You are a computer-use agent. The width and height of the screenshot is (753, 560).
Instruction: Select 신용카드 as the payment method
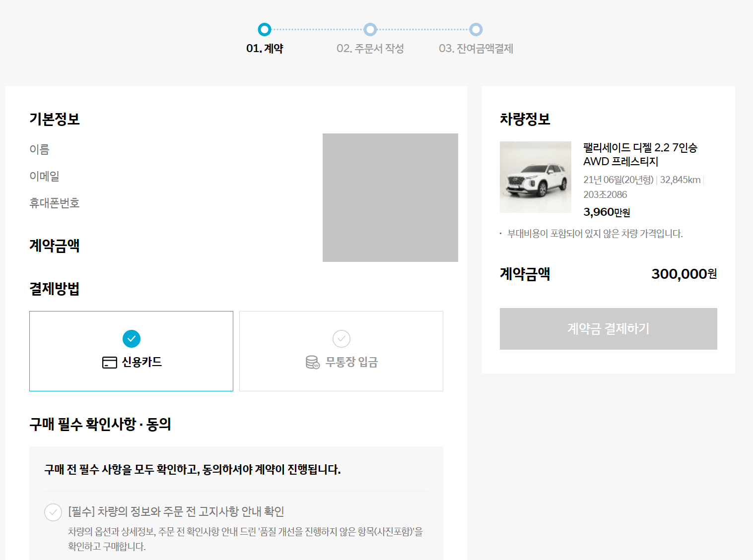click(131, 351)
